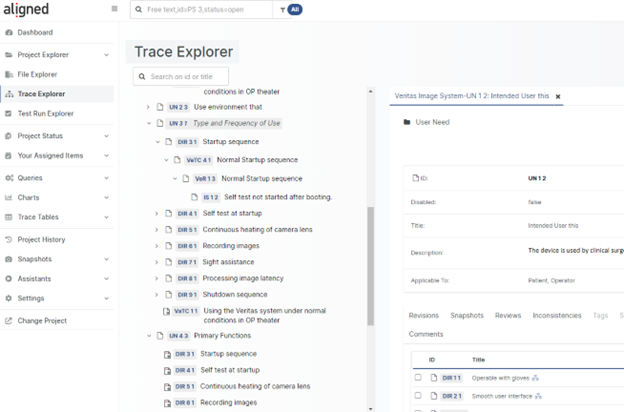Expand the DIR 4 1 Self test node
The image size is (624, 412).
[x=157, y=213]
